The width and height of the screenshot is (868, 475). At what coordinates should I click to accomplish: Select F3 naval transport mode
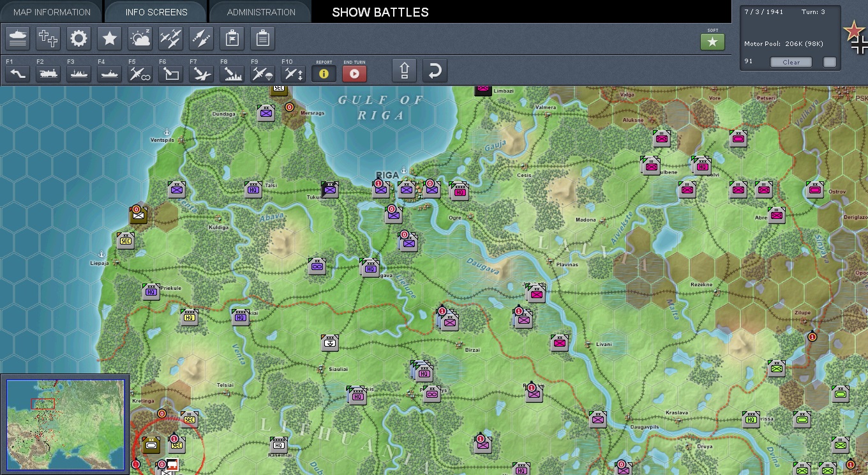click(x=79, y=73)
